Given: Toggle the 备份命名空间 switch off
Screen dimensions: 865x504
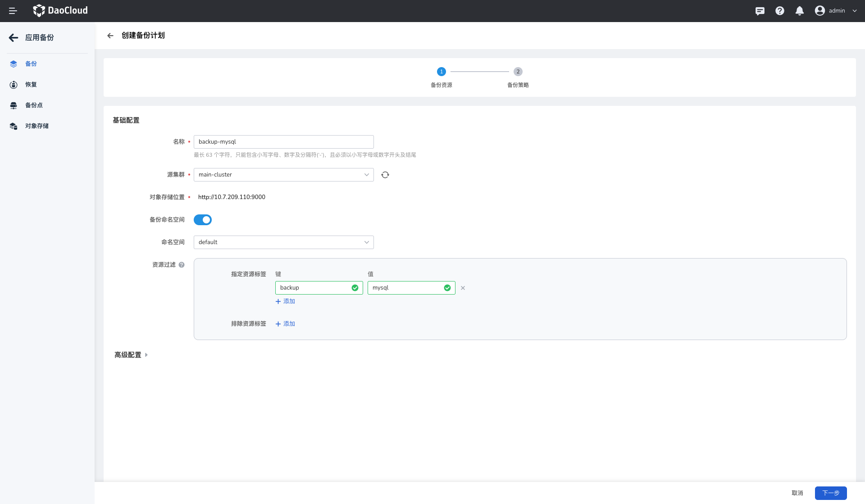Looking at the screenshot, I should coord(203,220).
